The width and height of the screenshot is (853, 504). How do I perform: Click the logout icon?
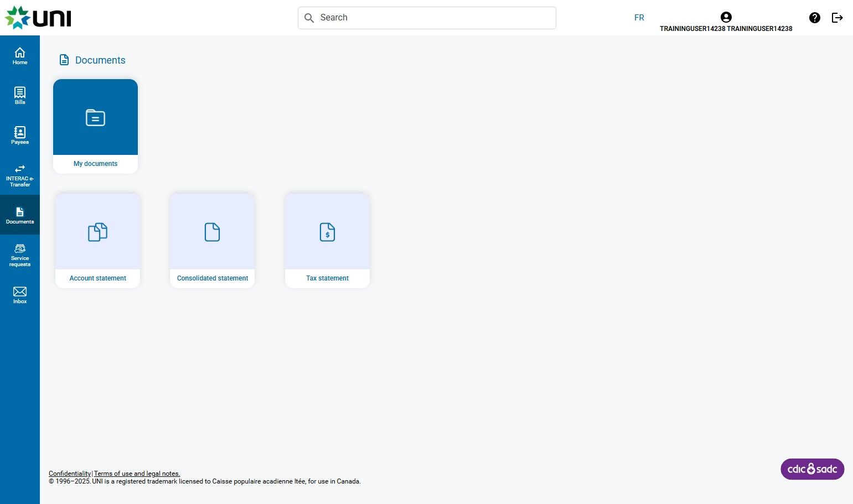tap(838, 18)
